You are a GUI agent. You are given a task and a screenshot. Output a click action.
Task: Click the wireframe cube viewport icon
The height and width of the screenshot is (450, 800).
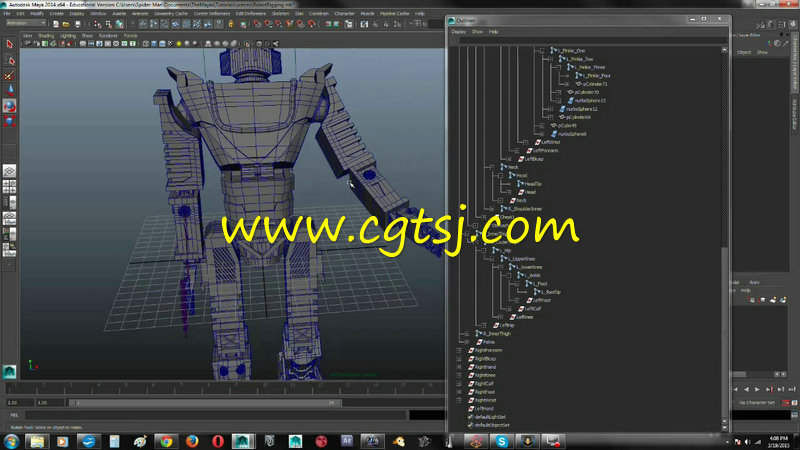tap(145, 44)
